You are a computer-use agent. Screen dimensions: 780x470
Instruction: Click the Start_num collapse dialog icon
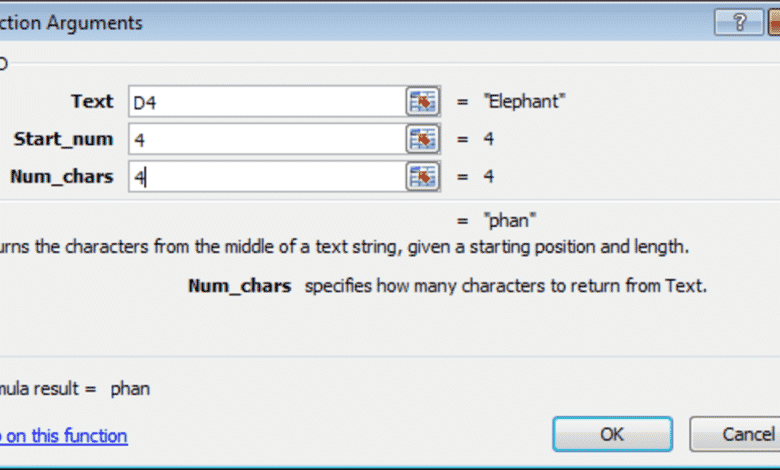tap(423, 139)
